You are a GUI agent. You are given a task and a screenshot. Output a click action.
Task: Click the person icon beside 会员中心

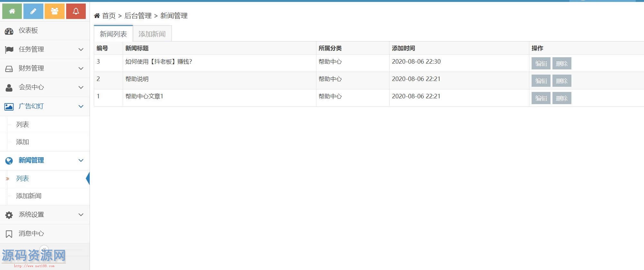9,87
